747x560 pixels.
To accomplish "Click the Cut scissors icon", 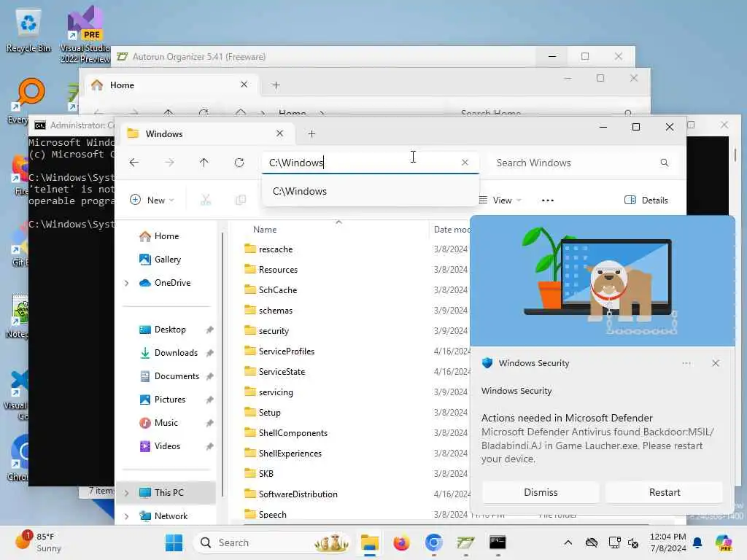I will [x=205, y=200].
